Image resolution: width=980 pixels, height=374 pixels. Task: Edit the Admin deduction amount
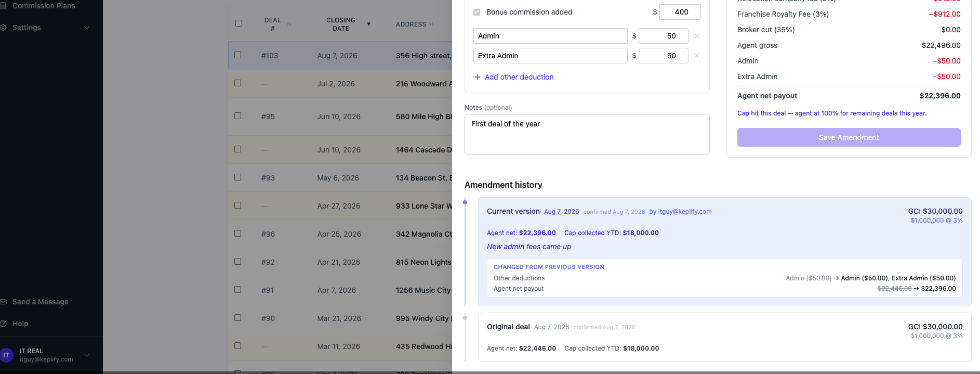(x=663, y=36)
